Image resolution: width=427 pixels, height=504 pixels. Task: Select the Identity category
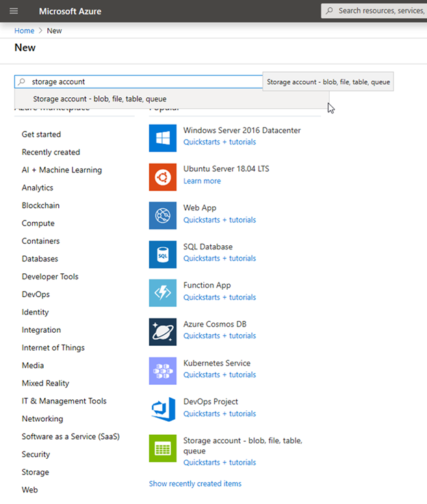coord(35,312)
